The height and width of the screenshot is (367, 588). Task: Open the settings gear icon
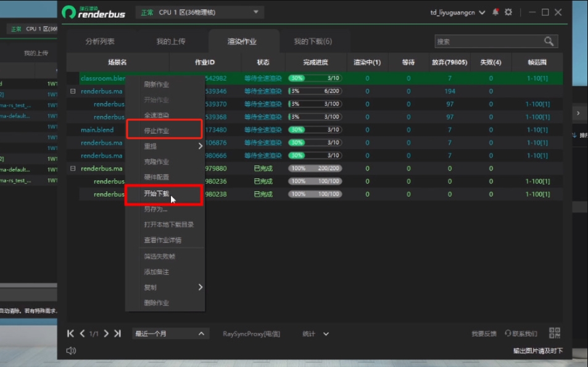tap(507, 10)
